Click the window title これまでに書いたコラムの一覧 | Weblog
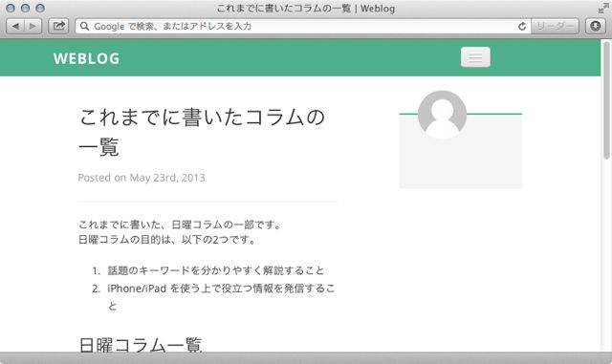612x364 pixels. click(x=306, y=9)
